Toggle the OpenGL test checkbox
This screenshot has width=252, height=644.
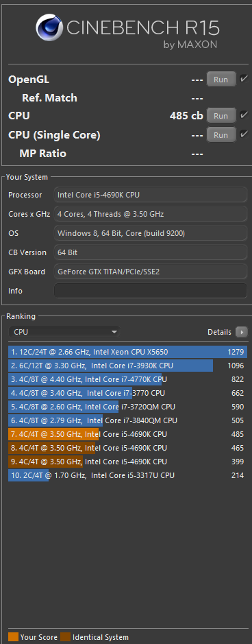click(x=244, y=79)
